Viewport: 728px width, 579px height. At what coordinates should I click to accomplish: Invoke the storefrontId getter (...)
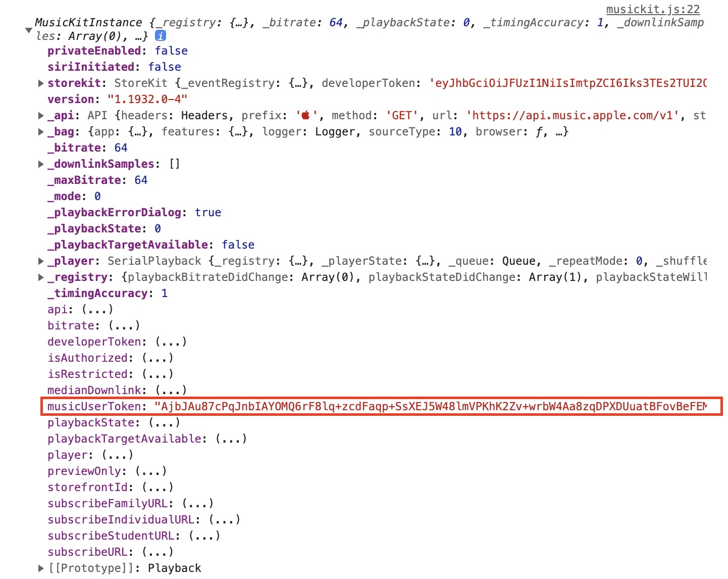click(x=158, y=487)
